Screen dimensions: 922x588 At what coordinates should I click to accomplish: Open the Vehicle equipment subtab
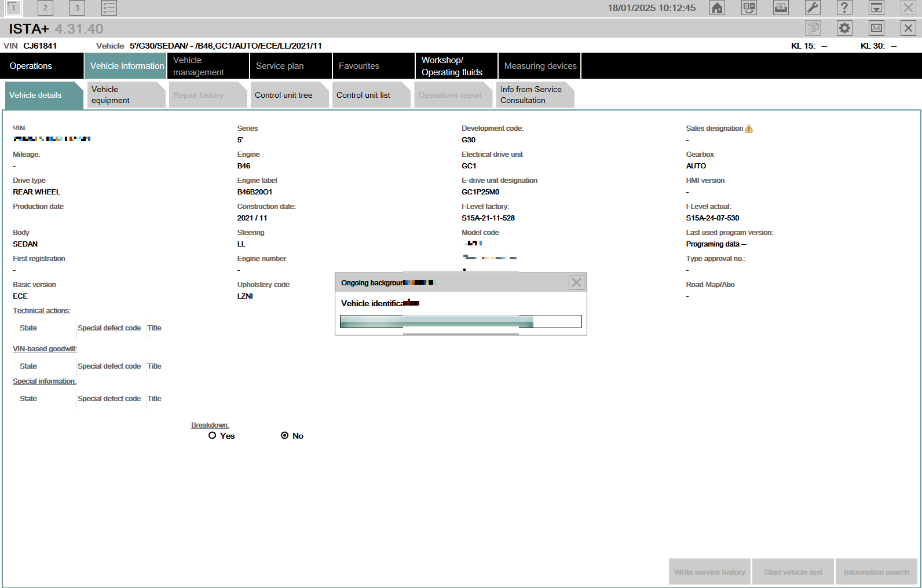[x=126, y=95]
